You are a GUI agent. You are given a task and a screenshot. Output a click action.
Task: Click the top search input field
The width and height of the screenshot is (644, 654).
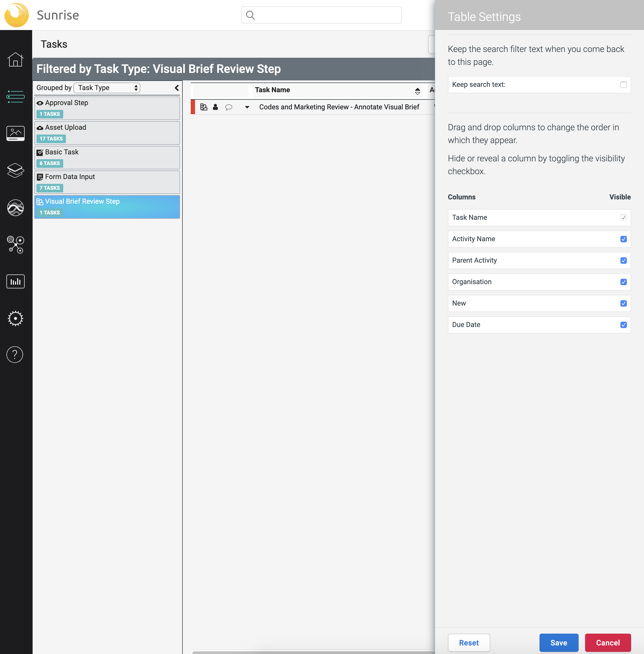[321, 15]
